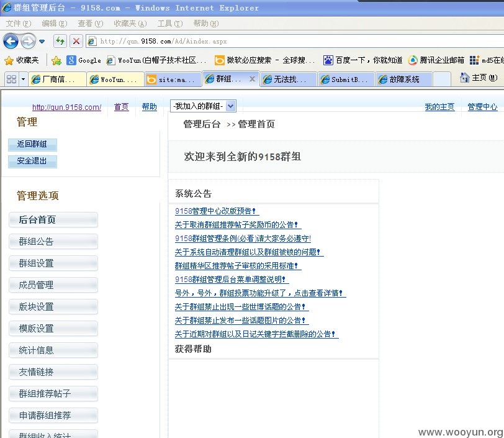The width and height of the screenshot is (504, 438).
Task: Switch to the WooYun... tab
Action: pos(115,79)
